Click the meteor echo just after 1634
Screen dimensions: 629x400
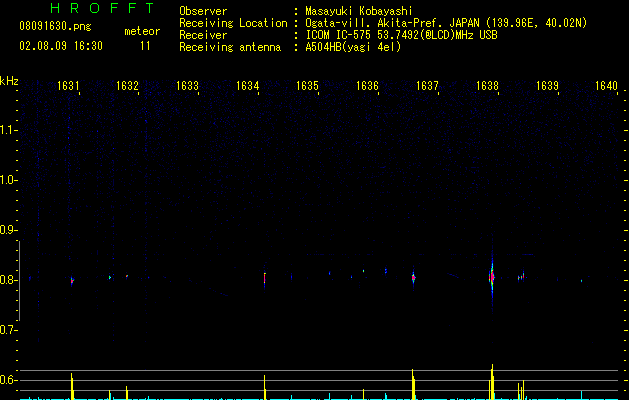(x=265, y=278)
